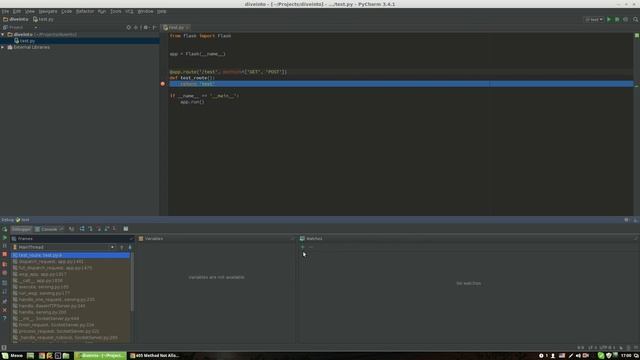Hide the Project tool window
This screenshot has height=360, width=640.
tap(154, 27)
